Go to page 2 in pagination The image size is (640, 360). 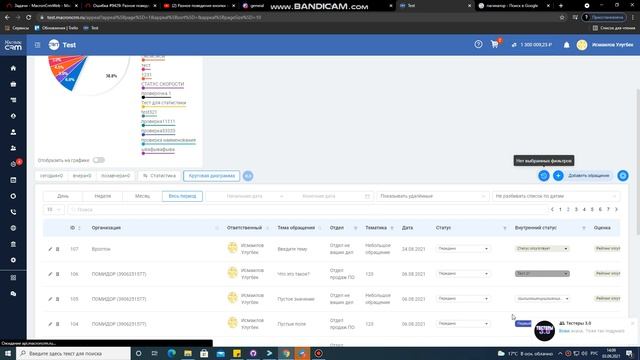click(x=568, y=209)
